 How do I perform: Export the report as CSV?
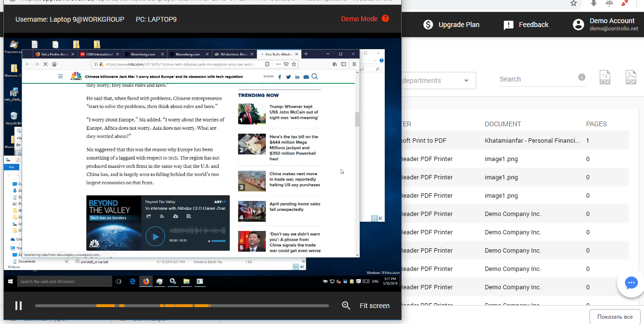[605, 78]
